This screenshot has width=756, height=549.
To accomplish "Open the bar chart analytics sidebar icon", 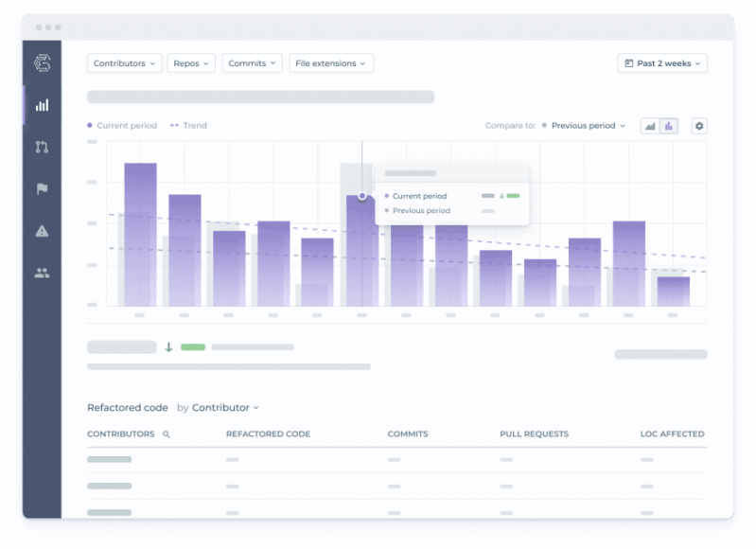I will (x=42, y=105).
